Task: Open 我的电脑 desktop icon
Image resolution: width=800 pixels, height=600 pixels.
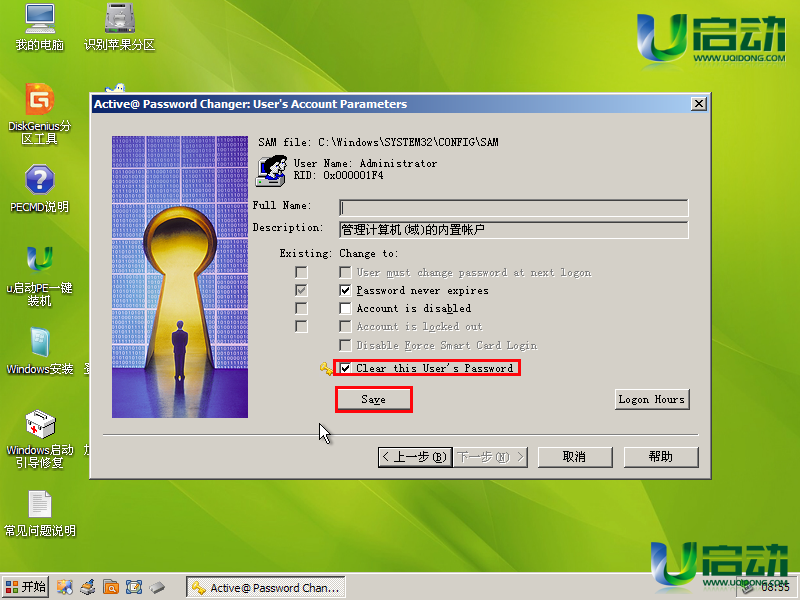Action: pos(40,27)
